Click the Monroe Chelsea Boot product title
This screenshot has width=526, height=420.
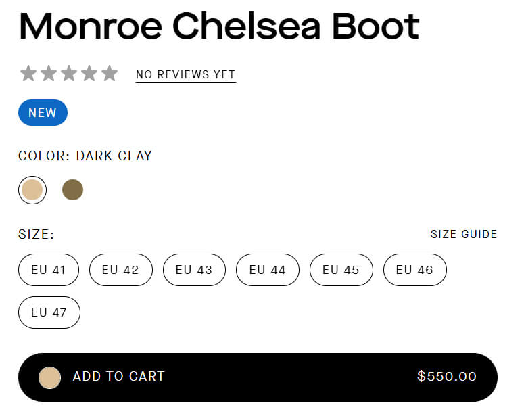click(x=219, y=26)
